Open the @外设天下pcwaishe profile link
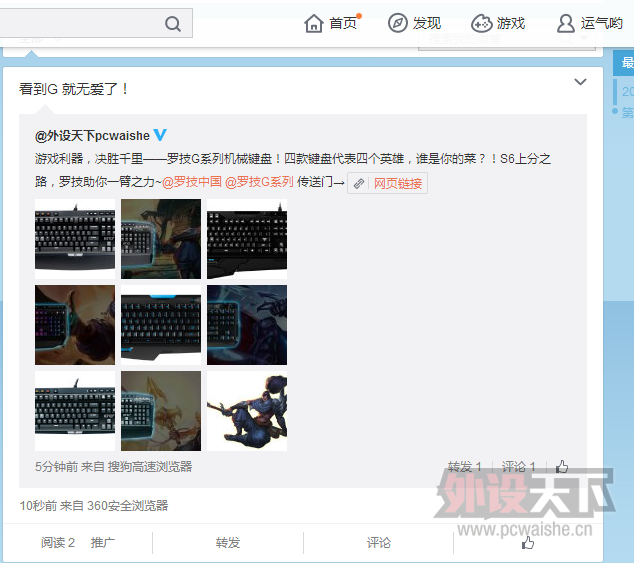634x563 pixels. pyautogui.click(x=92, y=135)
